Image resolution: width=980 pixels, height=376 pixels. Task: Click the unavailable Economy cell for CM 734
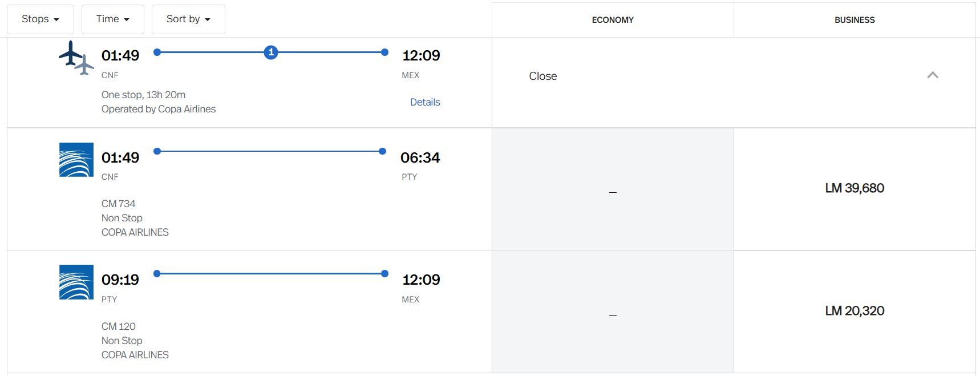(x=613, y=189)
